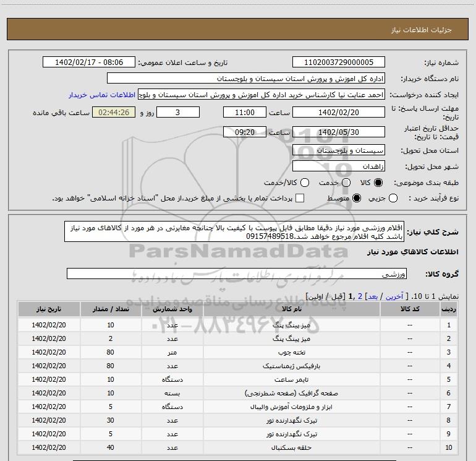Click unit بسته in row 6
Viewport: 476px width, 461px height.
pyautogui.click(x=172, y=393)
